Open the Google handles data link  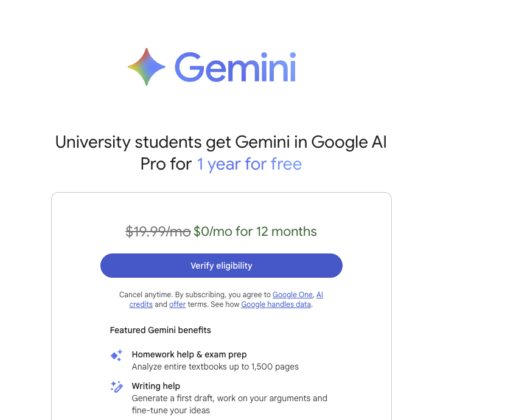pos(276,305)
